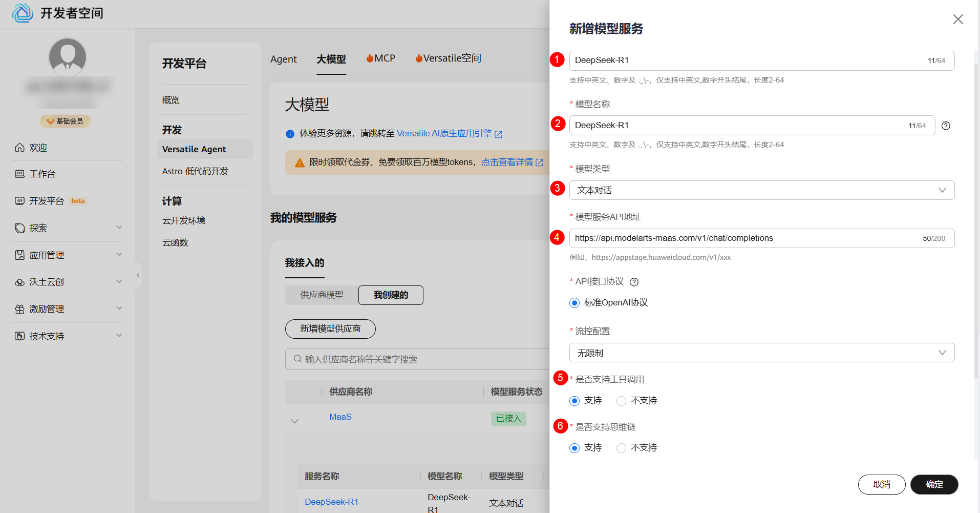Click the 探索 explore icon
Viewport: 980px width, 513px height.
coord(19,228)
